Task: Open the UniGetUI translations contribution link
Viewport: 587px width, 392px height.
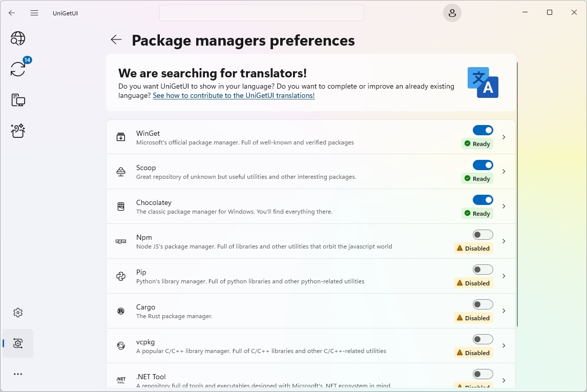Action: (234, 95)
